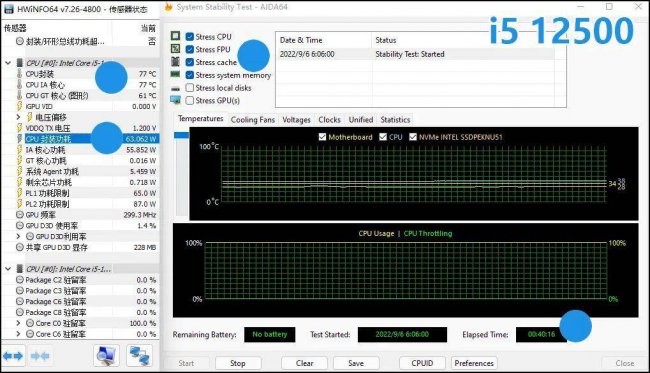Image resolution: width=650 pixels, height=373 pixels.
Task: Expand the Core C0 驻留率 node
Action: pos(18,323)
